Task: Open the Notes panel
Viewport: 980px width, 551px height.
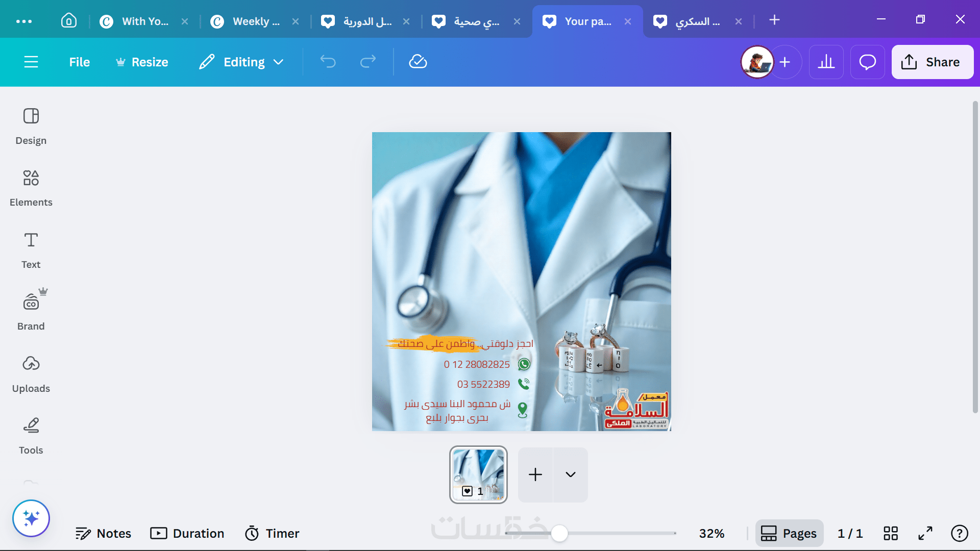Action: coord(103,533)
